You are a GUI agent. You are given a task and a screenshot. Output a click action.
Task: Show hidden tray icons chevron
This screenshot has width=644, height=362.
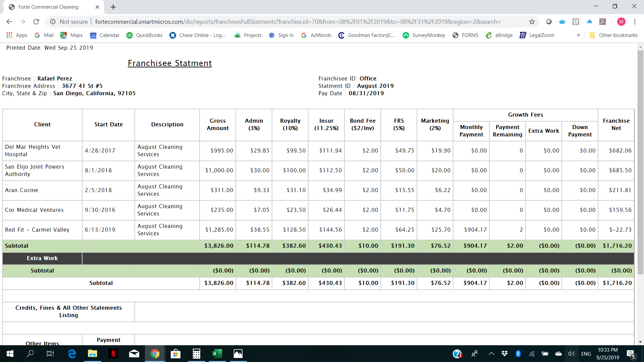491,354
